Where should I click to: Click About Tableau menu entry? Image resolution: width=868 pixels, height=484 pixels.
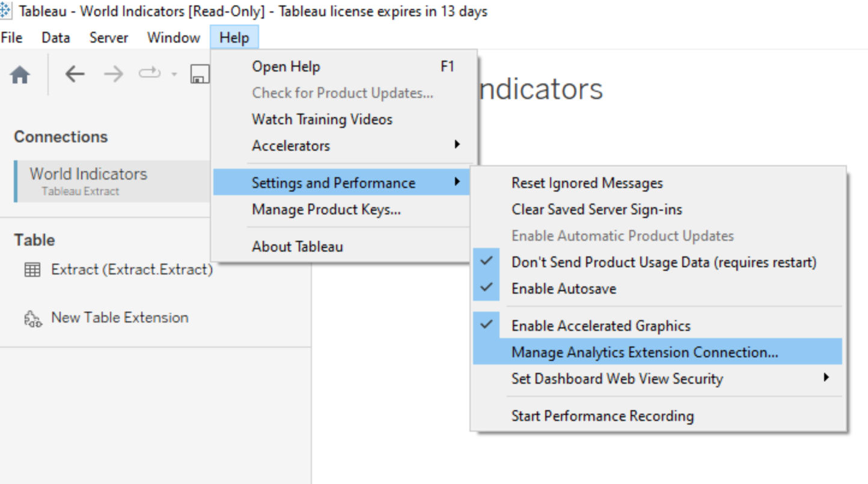[x=298, y=247]
